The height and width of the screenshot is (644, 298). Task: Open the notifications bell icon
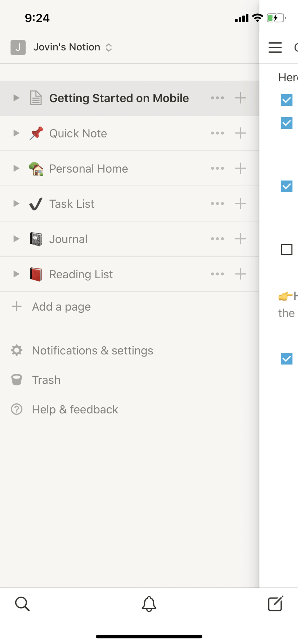[149, 604]
